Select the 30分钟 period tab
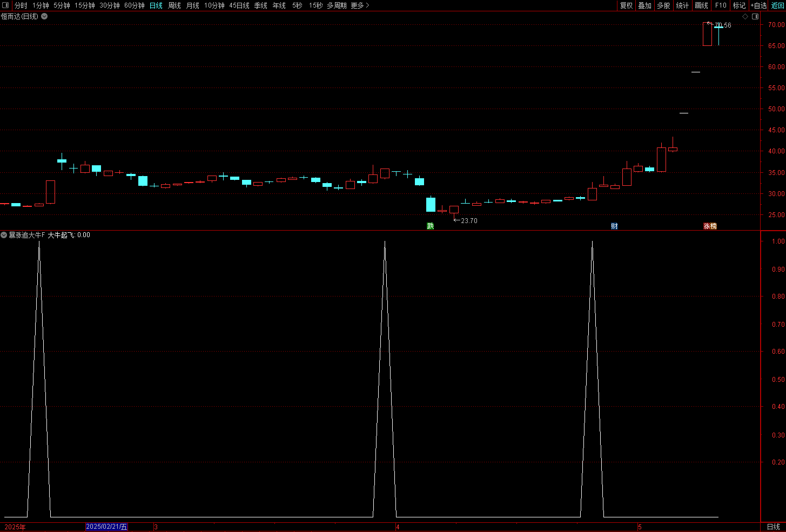This screenshot has height=532, width=786. tap(110, 5)
